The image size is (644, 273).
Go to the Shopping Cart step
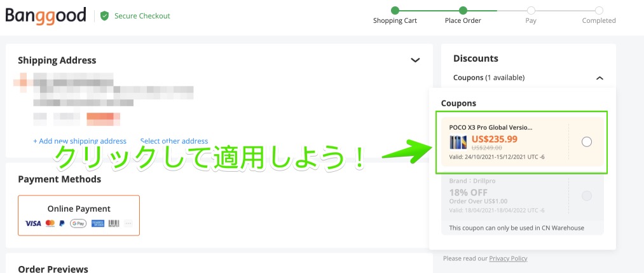395,10
